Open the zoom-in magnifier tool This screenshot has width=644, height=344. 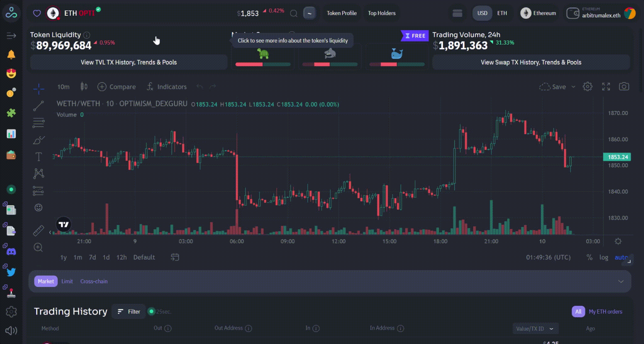pos(38,247)
